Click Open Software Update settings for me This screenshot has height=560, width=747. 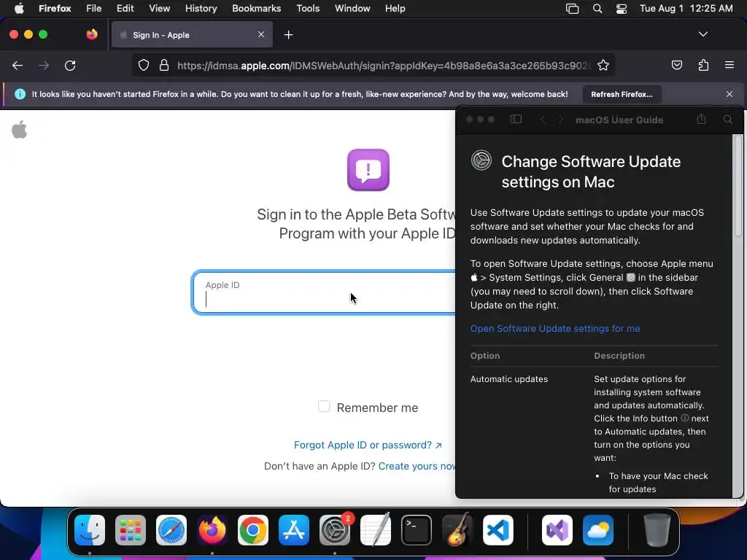tap(555, 329)
